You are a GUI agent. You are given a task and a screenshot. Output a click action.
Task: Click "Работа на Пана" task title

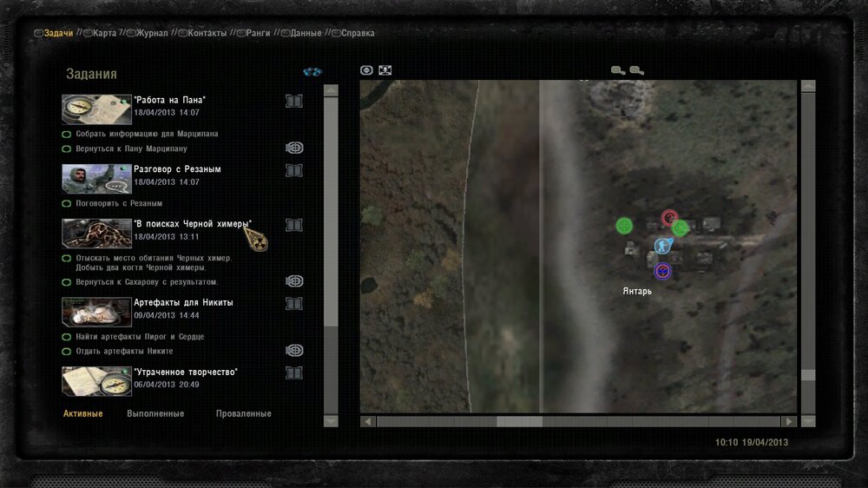coord(169,100)
